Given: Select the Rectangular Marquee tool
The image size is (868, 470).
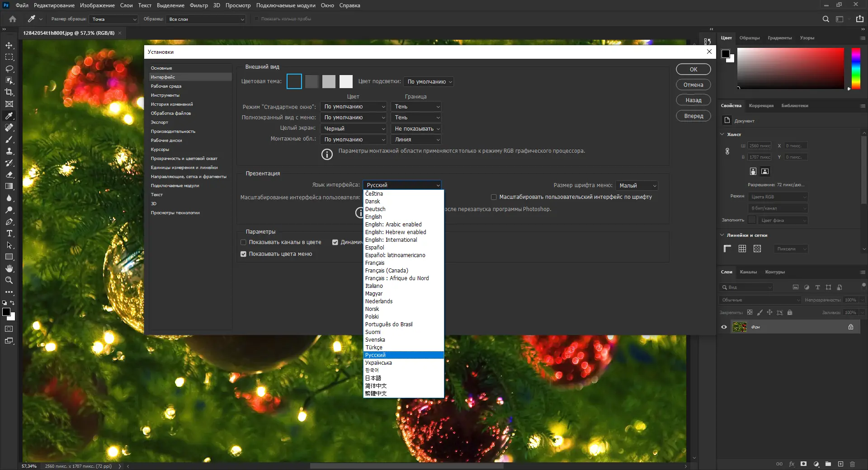Looking at the screenshot, I should point(9,57).
